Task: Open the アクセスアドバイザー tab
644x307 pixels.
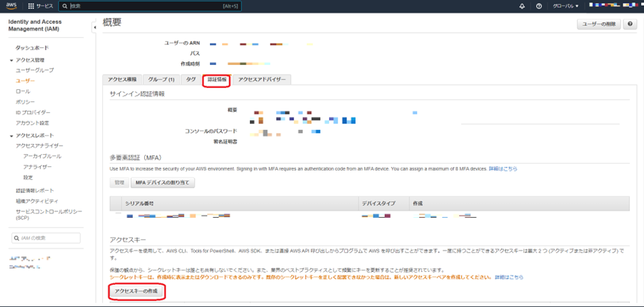Action: click(262, 80)
